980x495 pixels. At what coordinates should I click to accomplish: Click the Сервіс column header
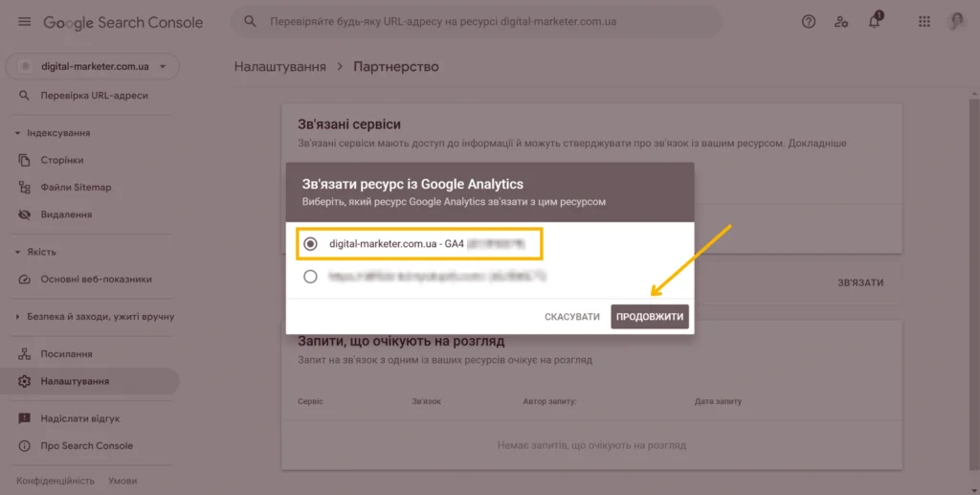pyautogui.click(x=311, y=401)
